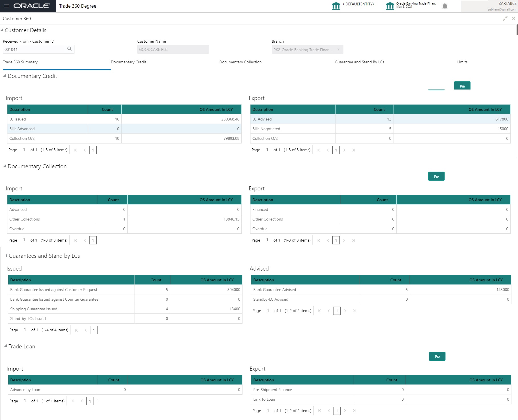Go to next page of Guarantees Advised table

pyautogui.click(x=345, y=311)
